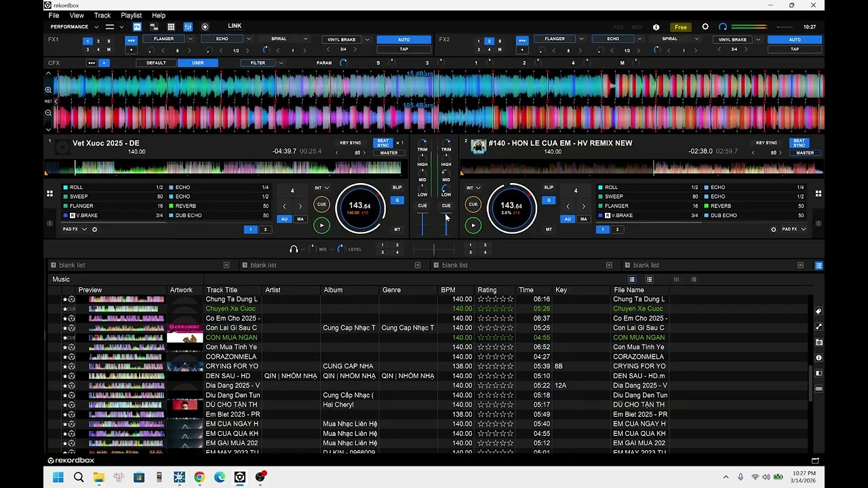Open deck 2 pad mode grid icon
The width and height of the screenshot is (868, 488).
(x=818, y=194)
